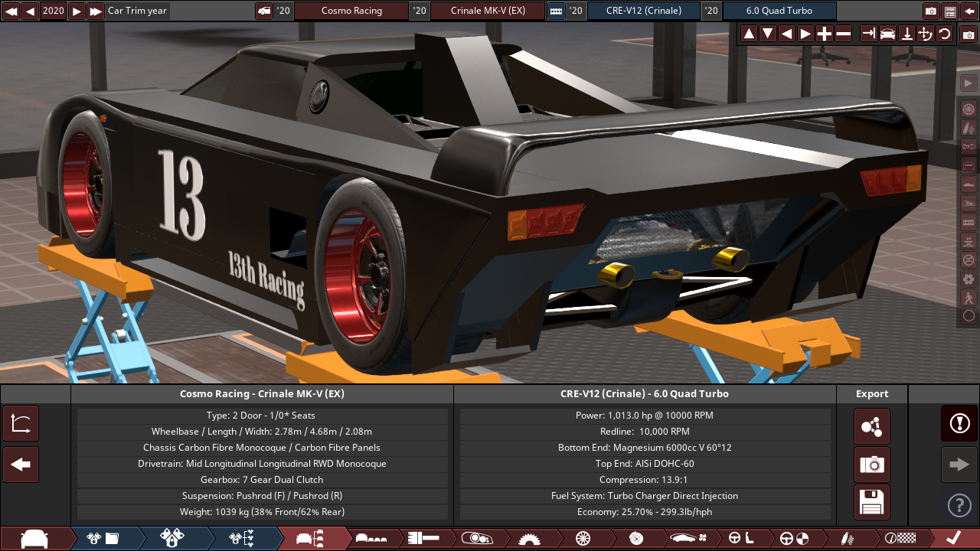Select the car front-view camera icon

click(x=887, y=34)
